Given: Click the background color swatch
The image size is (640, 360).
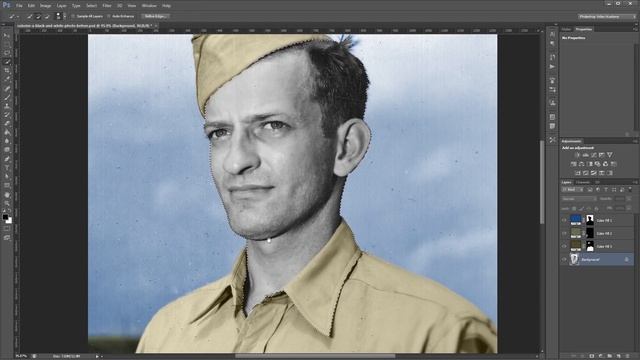Looking at the screenshot, I should pyautogui.click(x=9, y=221).
